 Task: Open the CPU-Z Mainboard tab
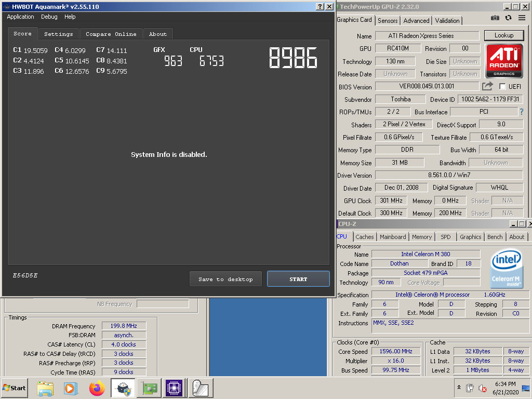point(393,237)
